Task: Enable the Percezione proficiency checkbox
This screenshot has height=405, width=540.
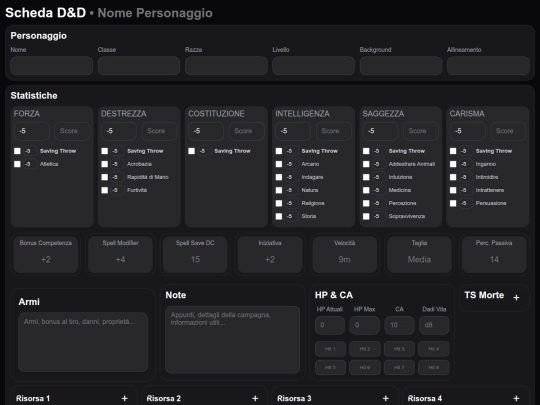Action: (x=366, y=203)
